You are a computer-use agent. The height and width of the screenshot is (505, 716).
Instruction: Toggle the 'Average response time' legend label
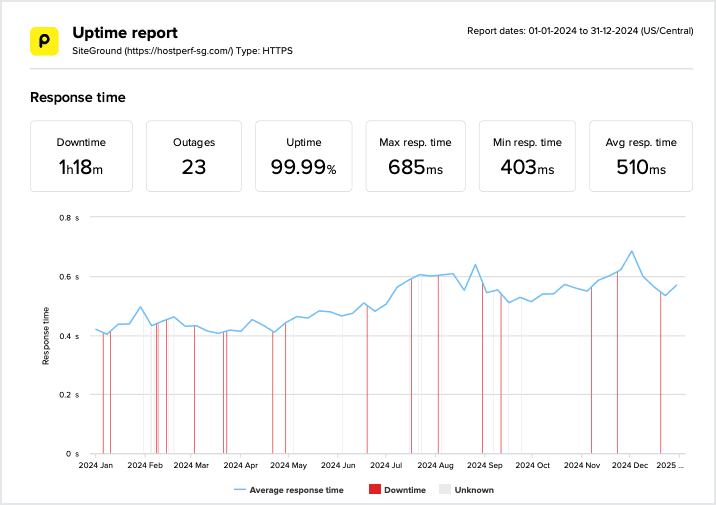296,490
